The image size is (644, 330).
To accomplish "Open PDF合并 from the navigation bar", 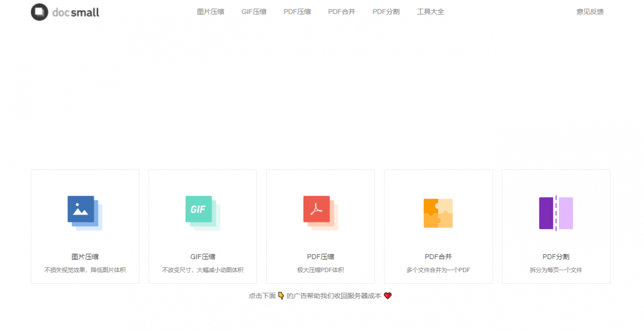I will [x=342, y=12].
